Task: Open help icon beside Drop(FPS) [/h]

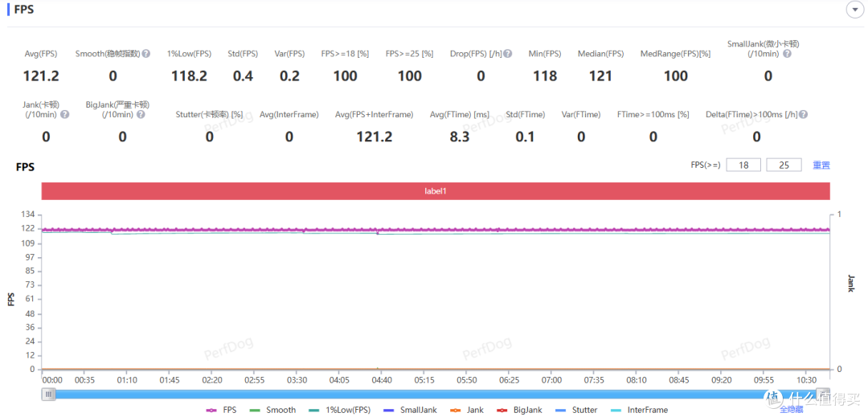Action: (508, 54)
